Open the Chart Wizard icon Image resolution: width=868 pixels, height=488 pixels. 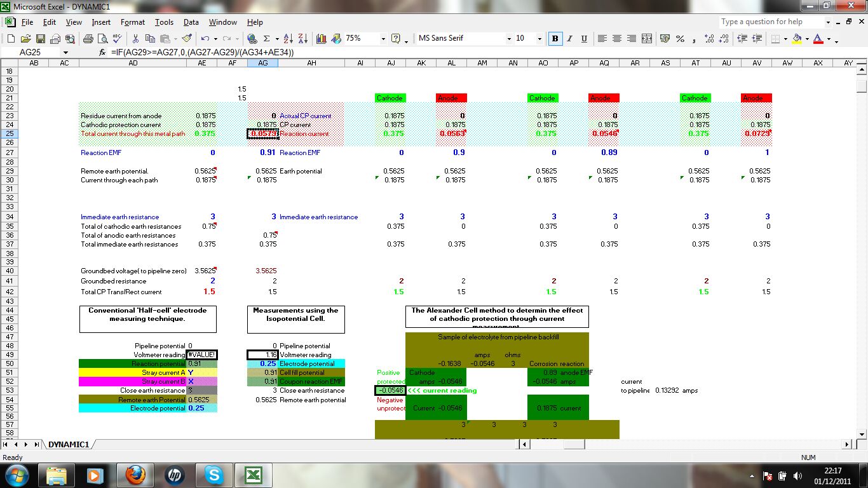(x=322, y=39)
